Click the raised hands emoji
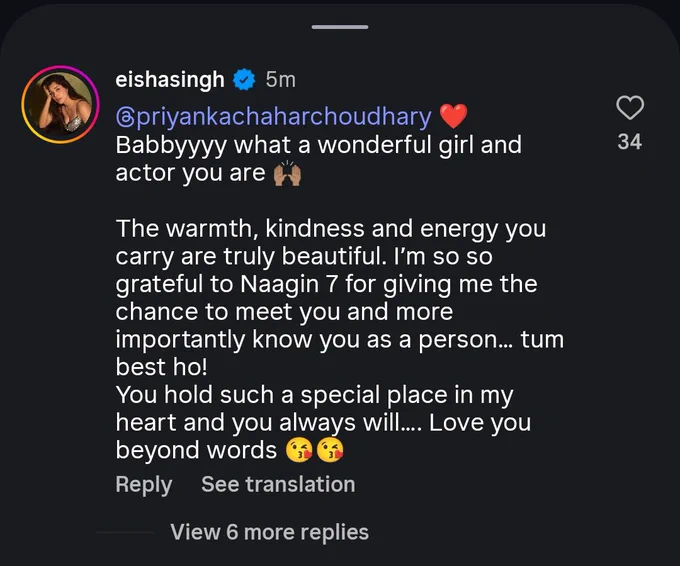This screenshot has width=680, height=566. pyautogui.click(x=287, y=173)
